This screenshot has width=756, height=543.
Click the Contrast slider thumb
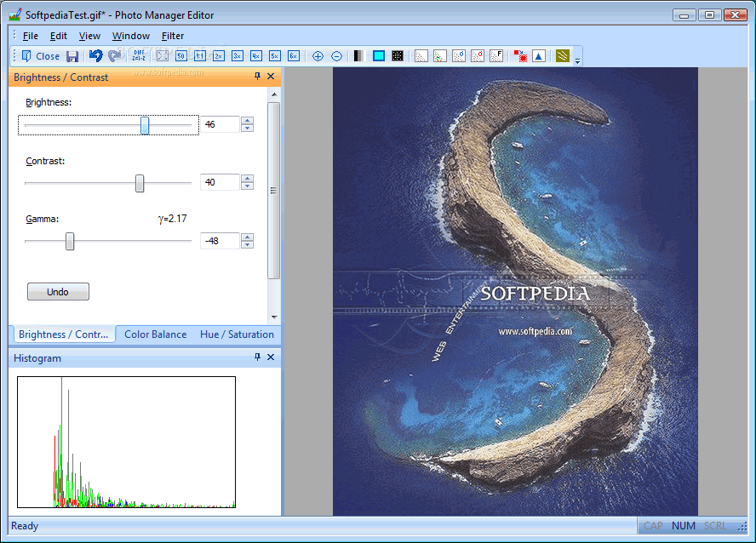[140, 183]
